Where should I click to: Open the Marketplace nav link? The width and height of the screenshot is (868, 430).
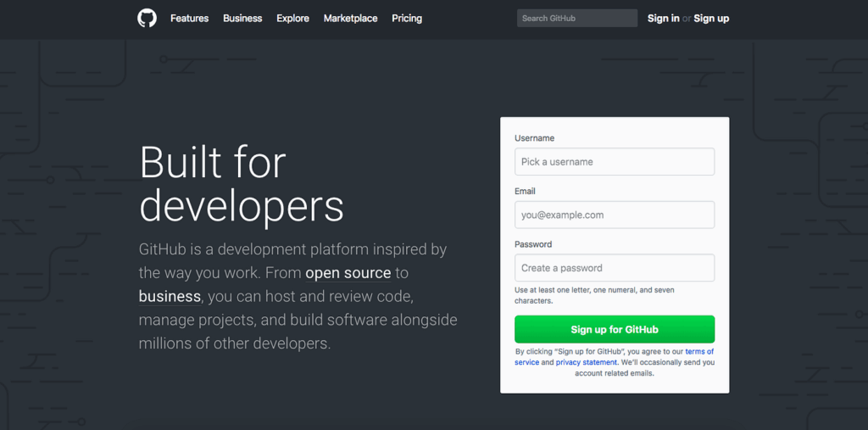[350, 19]
